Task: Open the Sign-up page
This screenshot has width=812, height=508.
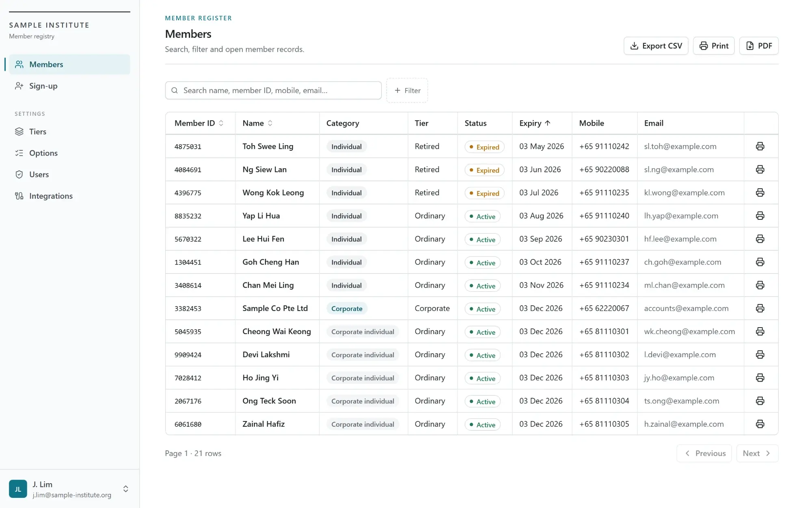Action: click(x=69, y=86)
